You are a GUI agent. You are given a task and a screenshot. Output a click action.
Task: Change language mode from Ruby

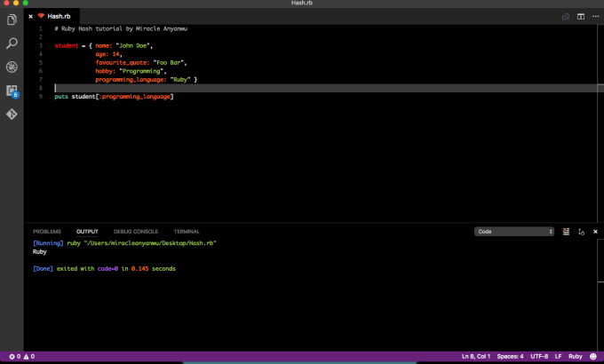576,356
